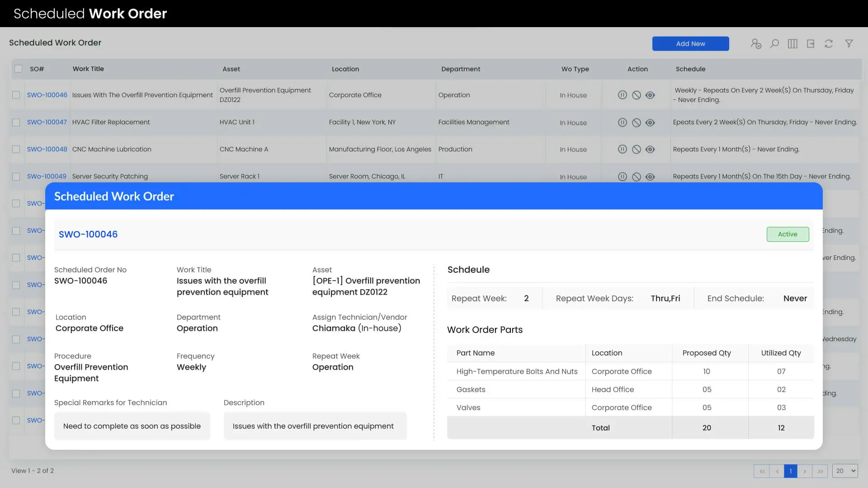
Task: Check the SWO-100047 row checkbox
Action: (x=16, y=122)
